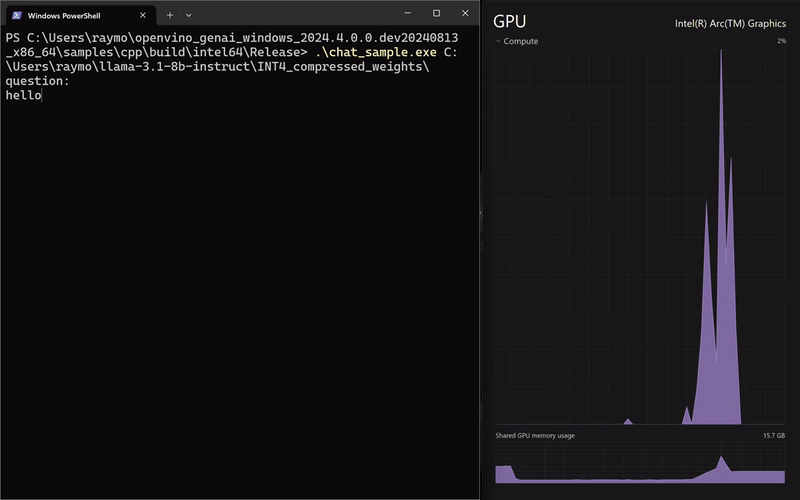Click the 2% utilization value
800x500 pixels.
pos(781,42)
